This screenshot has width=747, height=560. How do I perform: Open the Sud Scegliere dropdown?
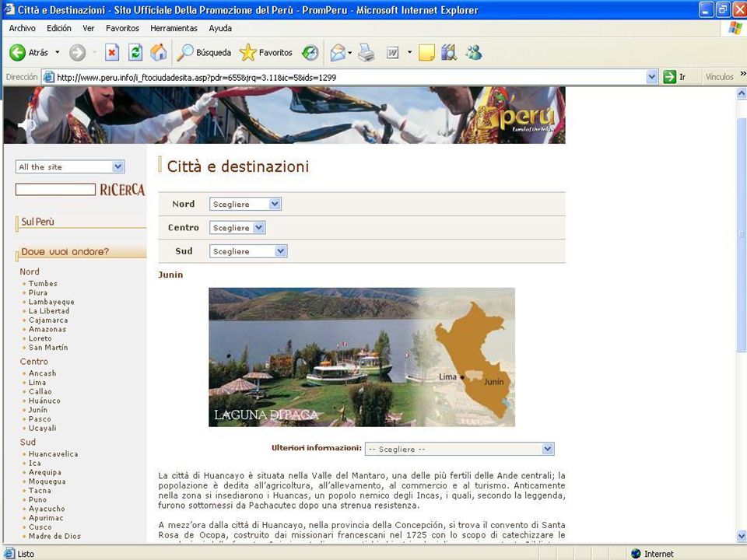[x=248, y=251]
